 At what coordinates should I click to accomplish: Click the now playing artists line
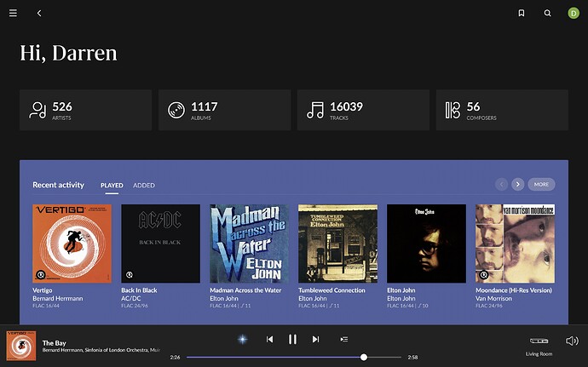pyautogui.click(x=101, y=350)
